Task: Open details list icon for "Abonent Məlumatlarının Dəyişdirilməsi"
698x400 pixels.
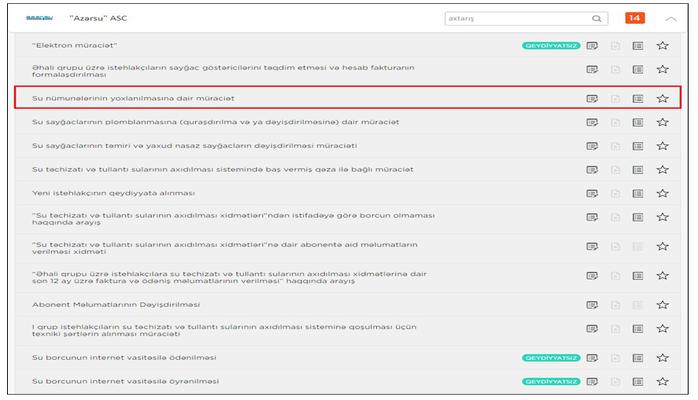Action: click(x=637, y=304)
